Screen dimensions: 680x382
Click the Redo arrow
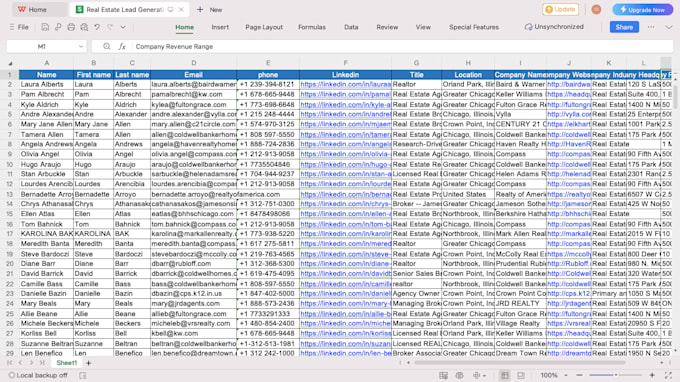pyautogui.click(x=110, y=27)
